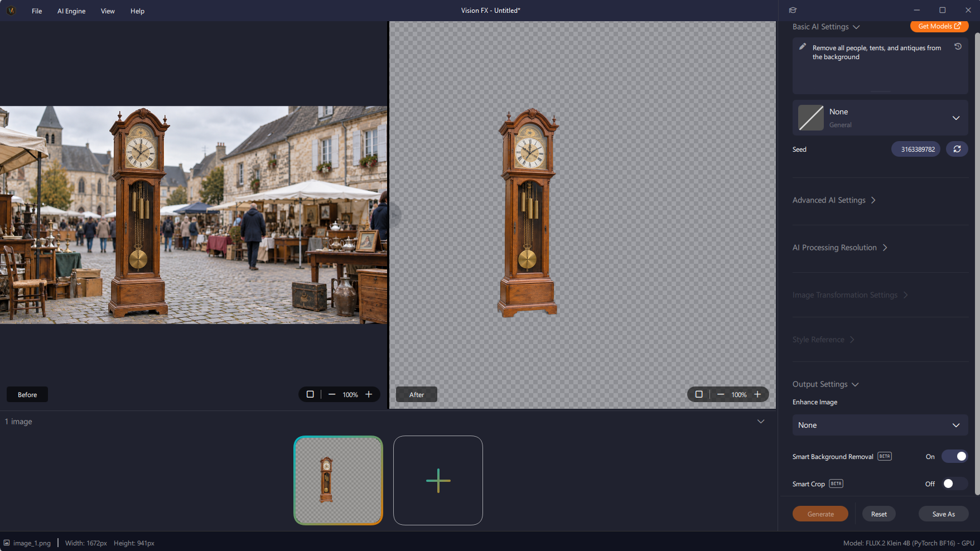Enable the Smart Crop toggle
980x551 pixels.
(954, 484)
